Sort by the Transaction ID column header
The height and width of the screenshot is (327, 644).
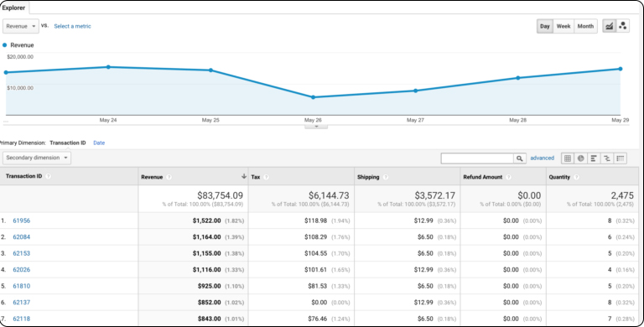(x=23, y=176)
